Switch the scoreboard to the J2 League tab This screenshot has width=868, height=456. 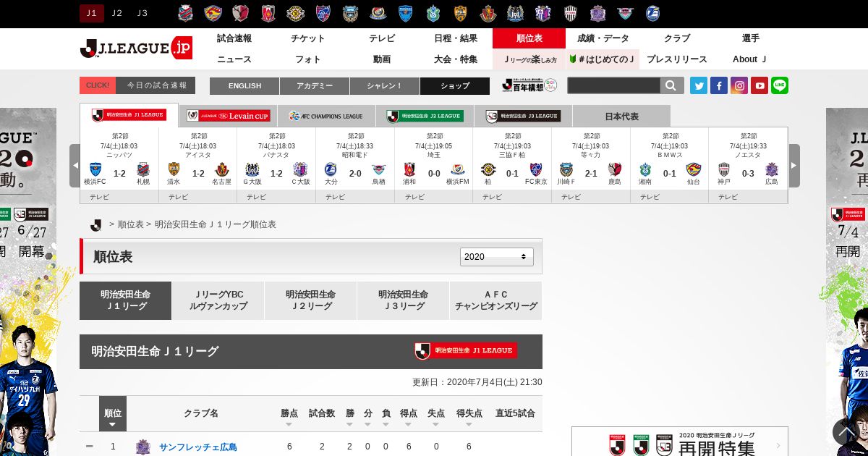pos(425,116)
